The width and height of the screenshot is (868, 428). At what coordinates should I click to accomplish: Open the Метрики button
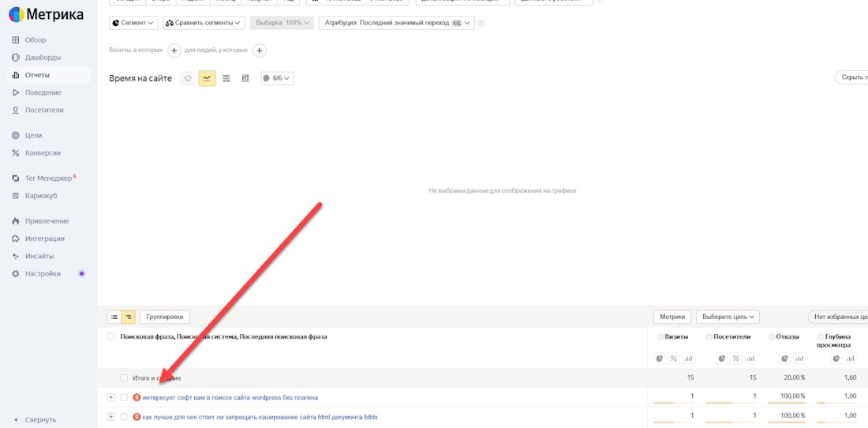(x=672, y=317)
